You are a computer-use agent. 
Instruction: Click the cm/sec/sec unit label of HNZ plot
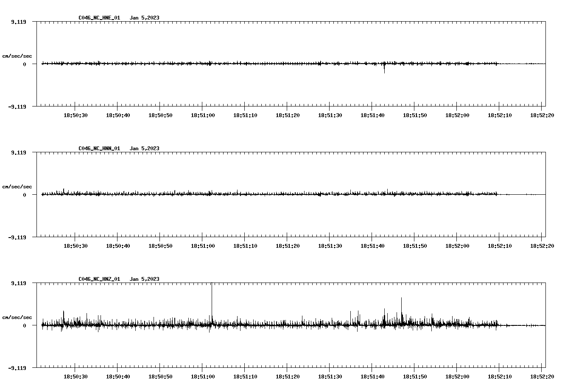(17, 317)
